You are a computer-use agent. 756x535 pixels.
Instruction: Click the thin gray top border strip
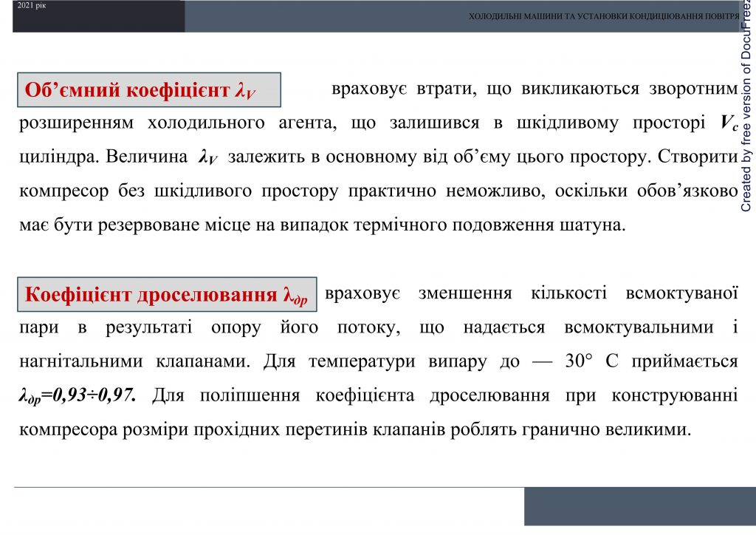click(x=369, y=1)
